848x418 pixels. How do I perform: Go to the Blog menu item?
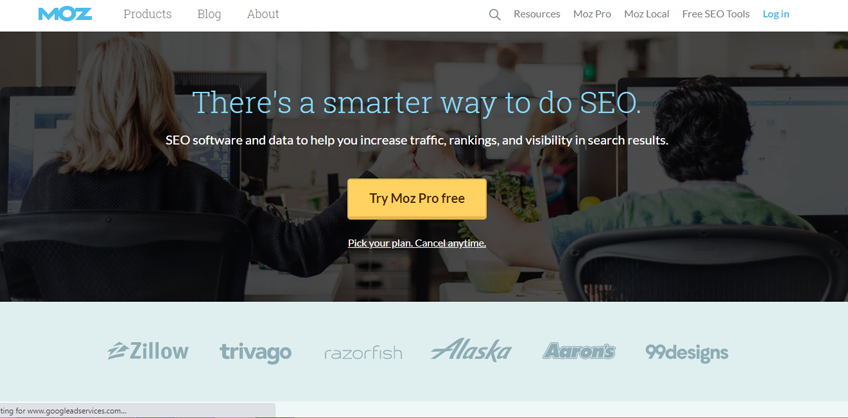pyautogui.click(x=209, y=14)
